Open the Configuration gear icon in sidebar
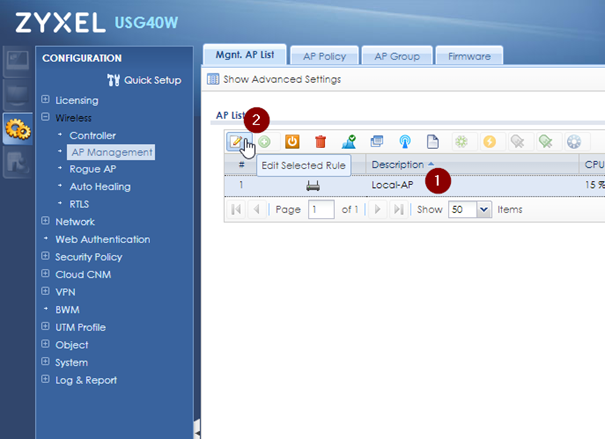605x439 pixels. coord(17,128)
